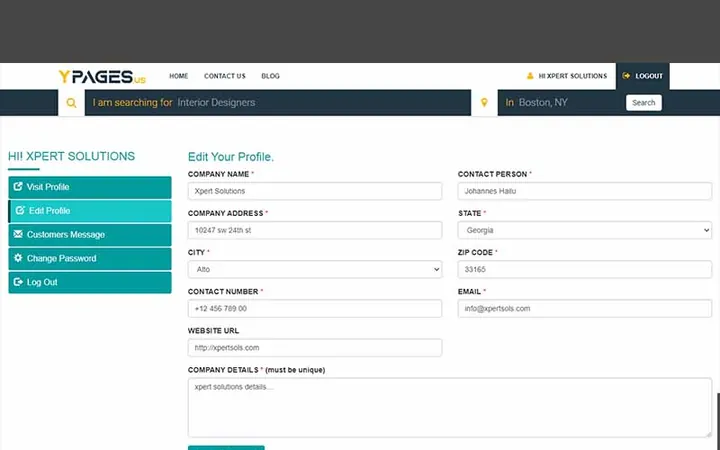Click the search magnifier icon
Viewport: 720px width, 450px height.
coord(71,103)
